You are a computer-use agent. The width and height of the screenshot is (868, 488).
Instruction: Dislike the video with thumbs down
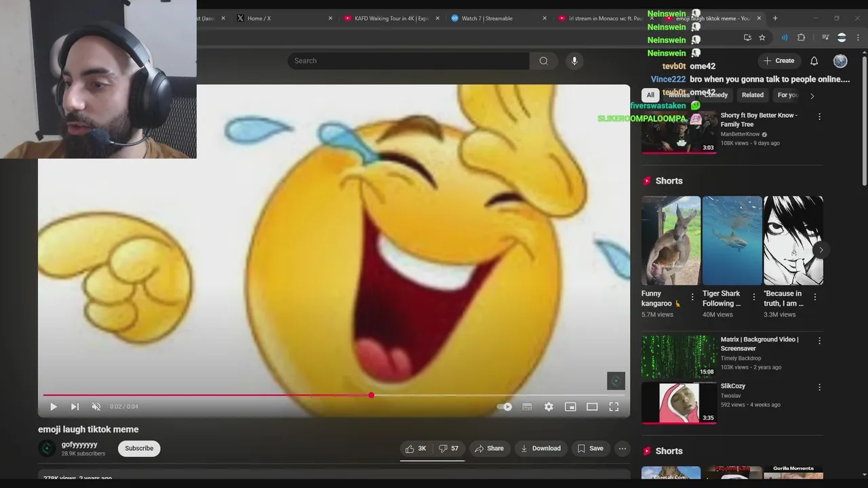click(x=448, y=449)
